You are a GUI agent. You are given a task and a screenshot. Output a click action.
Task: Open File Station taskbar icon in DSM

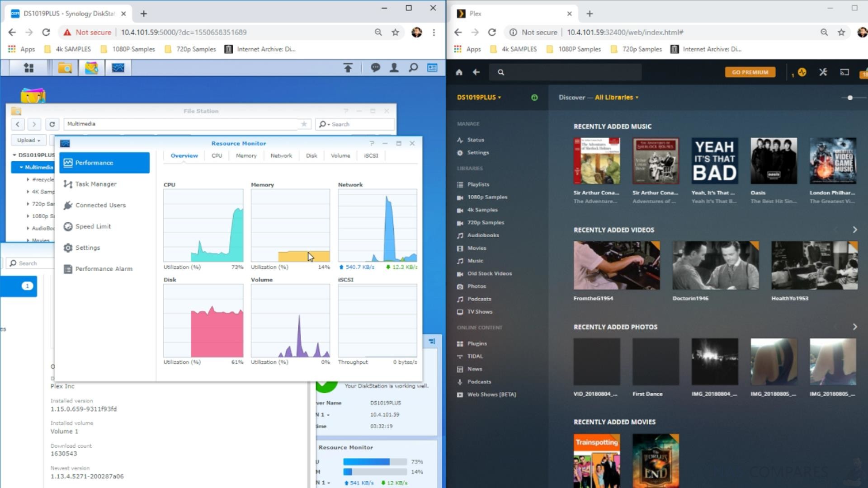point(65,68)
